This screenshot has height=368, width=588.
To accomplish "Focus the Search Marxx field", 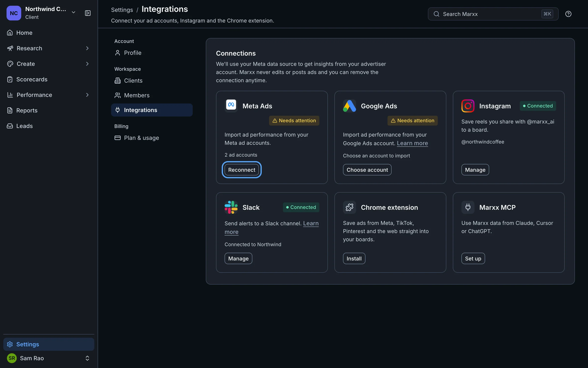I will 493,14.
